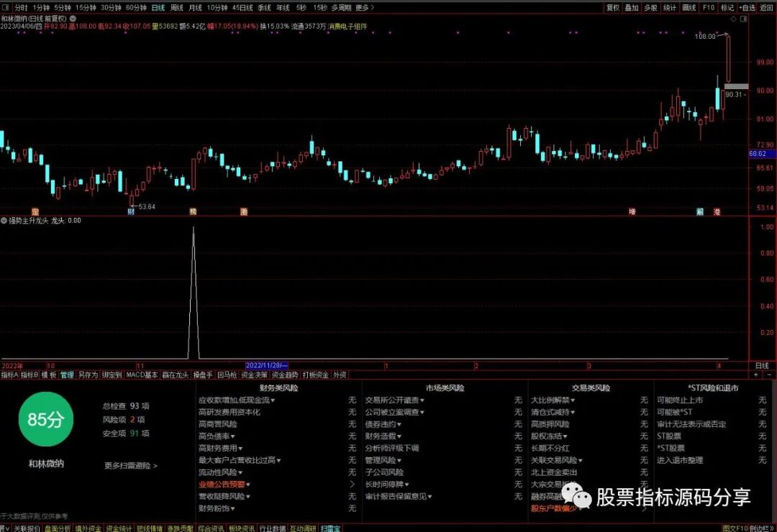Image resolution: width=777 pixels, height=532 pixels.
Task: Select the 60分钟 period
Action: coord(136,7)
